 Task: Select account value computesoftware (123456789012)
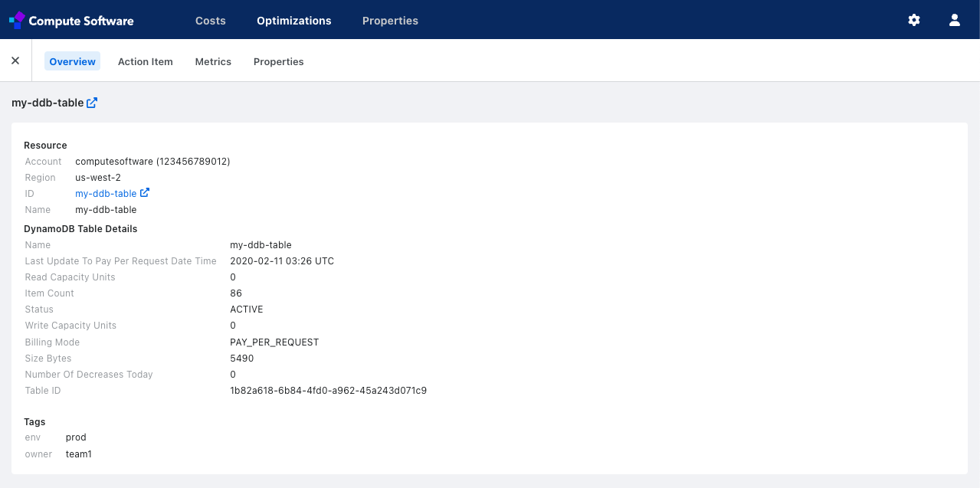click(152, 162)
